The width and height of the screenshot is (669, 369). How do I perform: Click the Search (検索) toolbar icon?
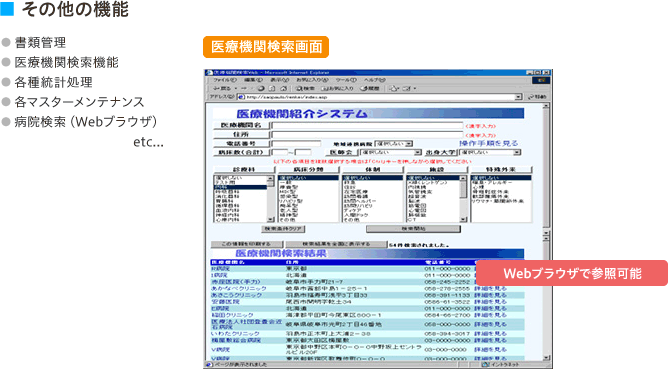point(305,88)
